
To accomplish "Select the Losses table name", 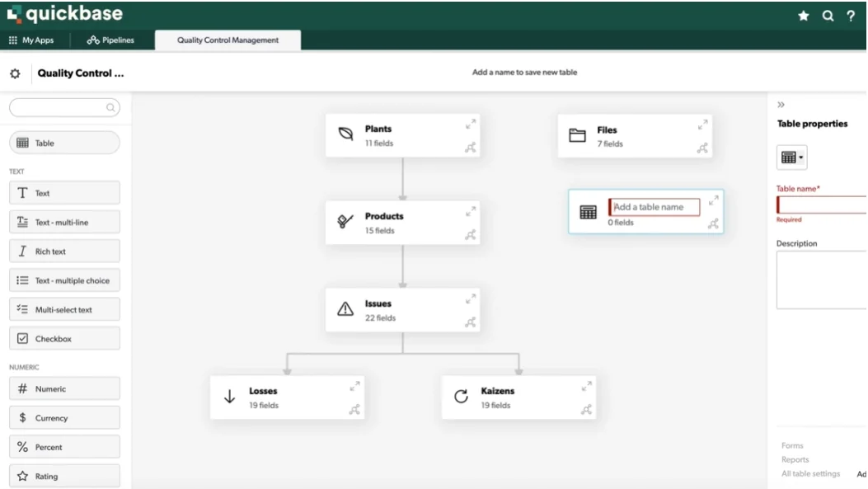I will pos(263,390).
